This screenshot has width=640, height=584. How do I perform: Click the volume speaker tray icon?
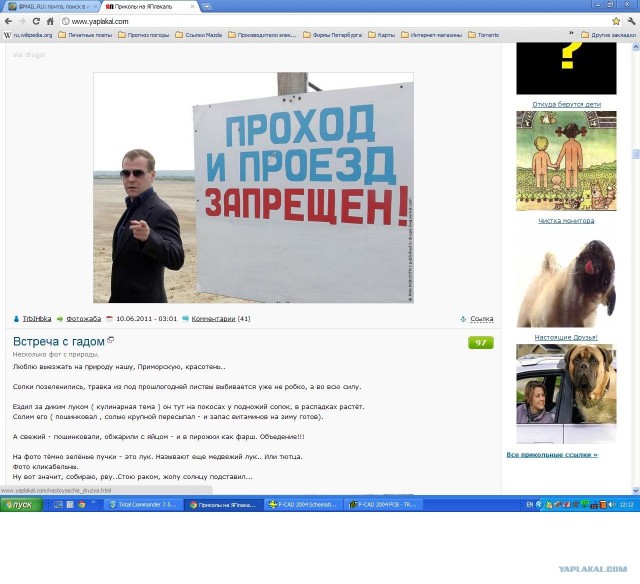(x=612, y=505)
